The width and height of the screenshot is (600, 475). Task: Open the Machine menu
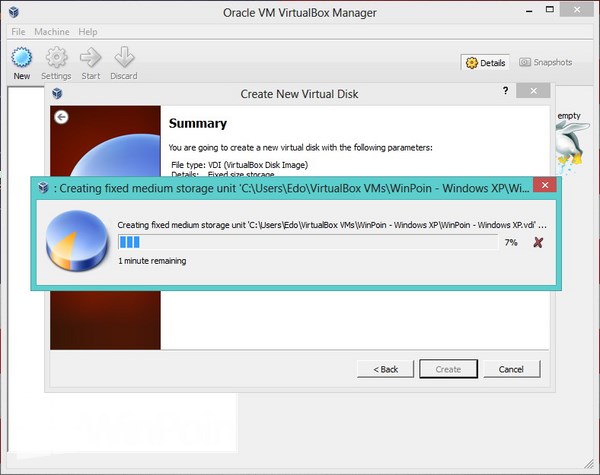coord(52,32)
